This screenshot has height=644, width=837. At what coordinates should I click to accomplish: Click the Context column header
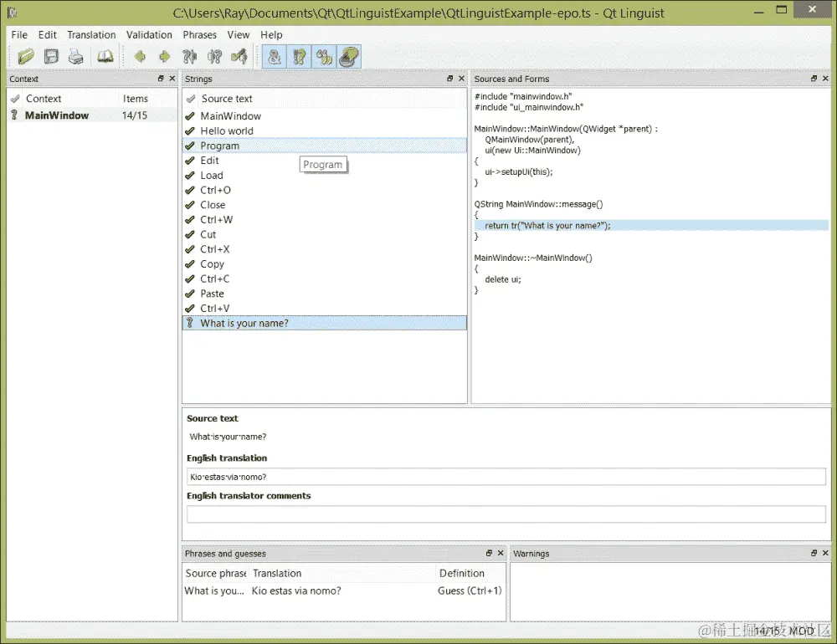(44, 99)
